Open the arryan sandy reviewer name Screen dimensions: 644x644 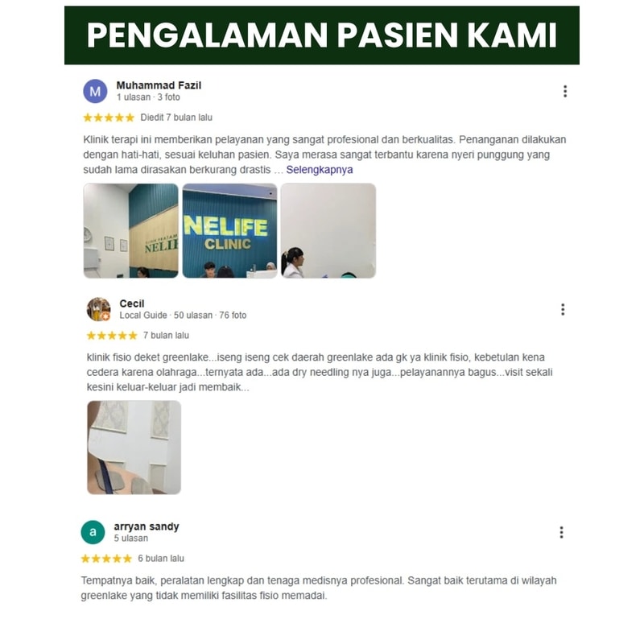coord(147,526)
